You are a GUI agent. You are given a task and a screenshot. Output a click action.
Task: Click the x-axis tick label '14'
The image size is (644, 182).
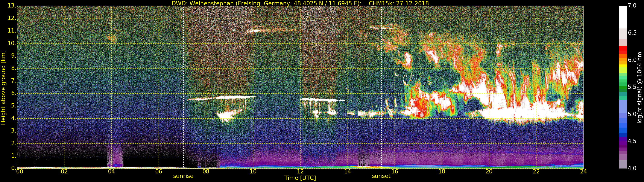348,172
